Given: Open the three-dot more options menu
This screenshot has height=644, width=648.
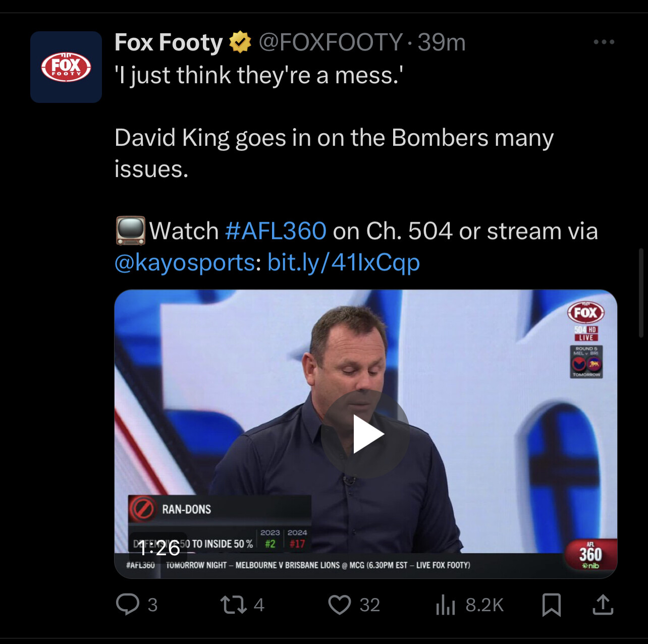Looking at the screenshot, I should coord(604,42).
